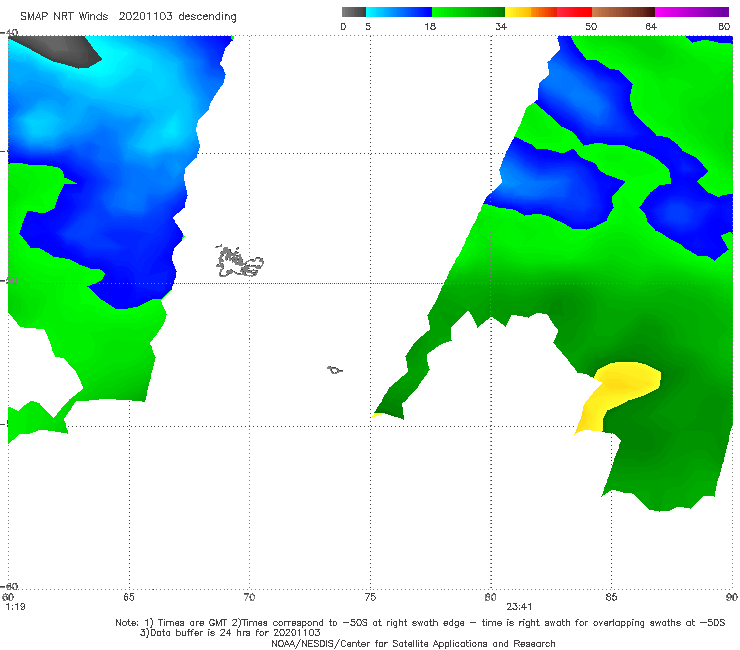Screen dimensions: 740x650
Task: Click the 'Note: 1) Times are GMT' line
Action: point(420,623)
